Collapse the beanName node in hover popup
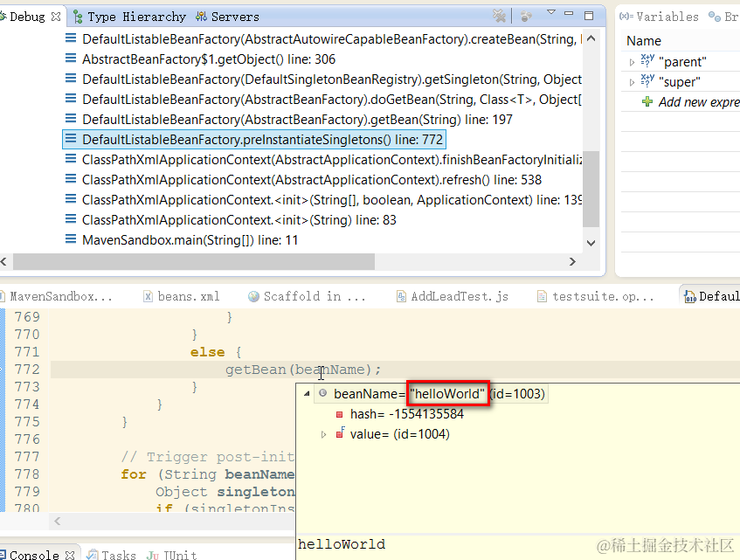The image size is (740, 560). pyautogui.click(x=308, y=393)
